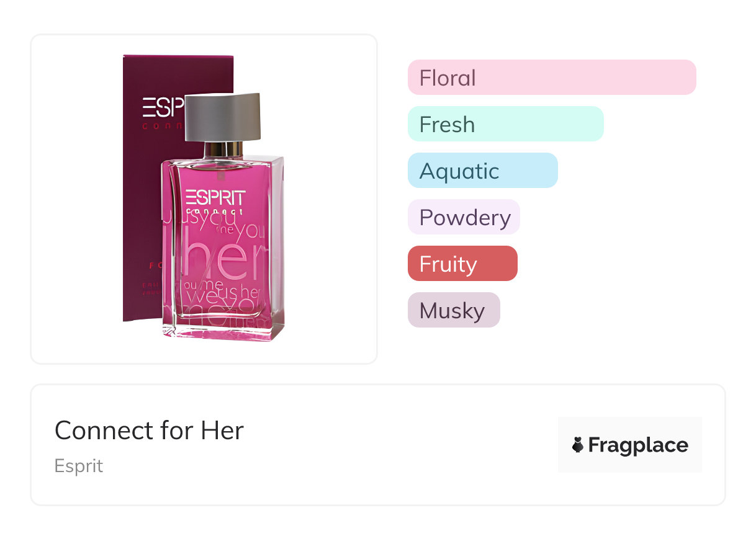Choose the Powdery accord bar
The image size is (756, 536).
point(464,217)
